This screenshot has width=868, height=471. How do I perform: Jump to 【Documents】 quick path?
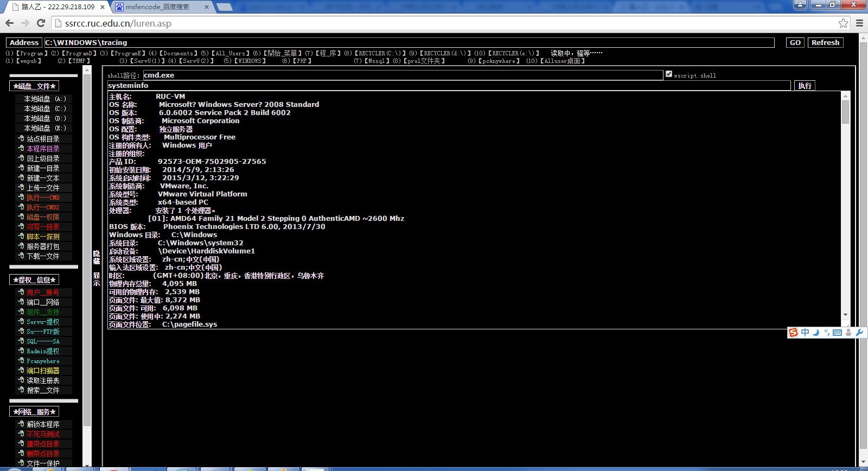point(178,53)
